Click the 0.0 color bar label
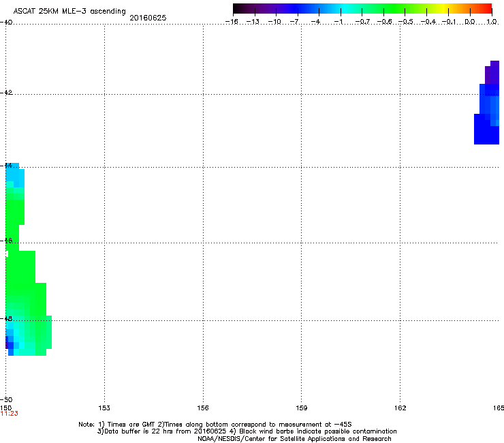The width and height of the screenshot is (504, 443). (x=470, y=22)
